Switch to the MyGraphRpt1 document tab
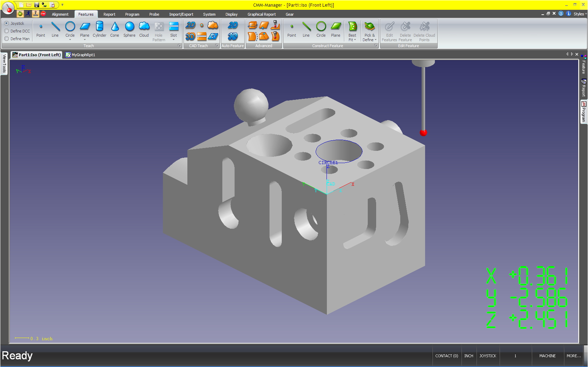 (81, 55)
